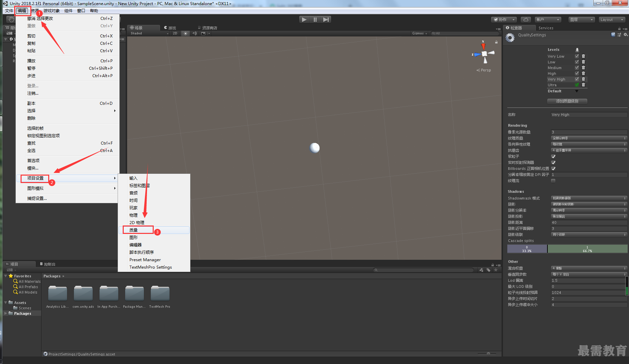Open the TextMesh Pro folder
This screenshot has width=629, height=364.
coord(160,293)
